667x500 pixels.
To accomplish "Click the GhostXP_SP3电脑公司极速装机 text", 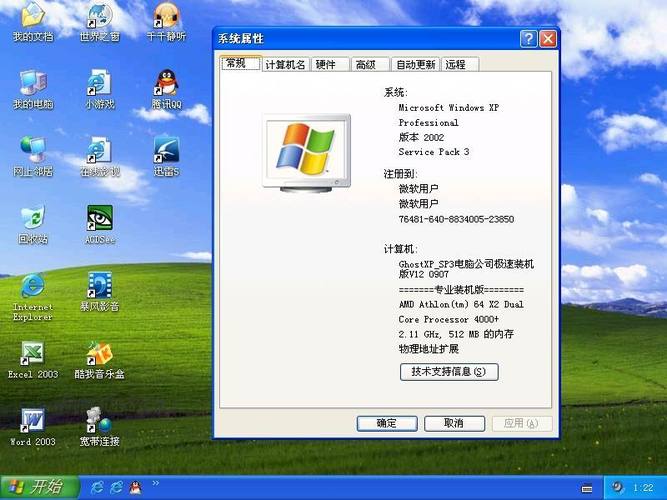I will pyautogui.click(x=466, y=264).
